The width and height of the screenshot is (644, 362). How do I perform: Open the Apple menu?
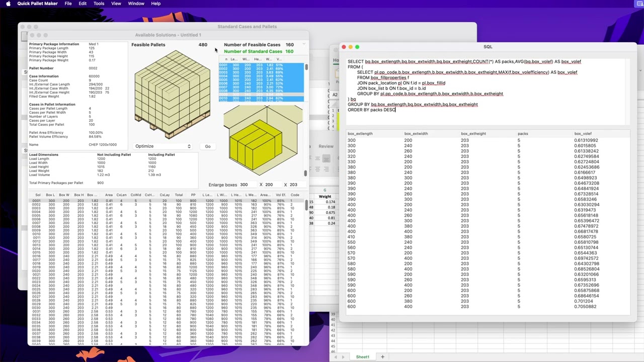point(8,4)
